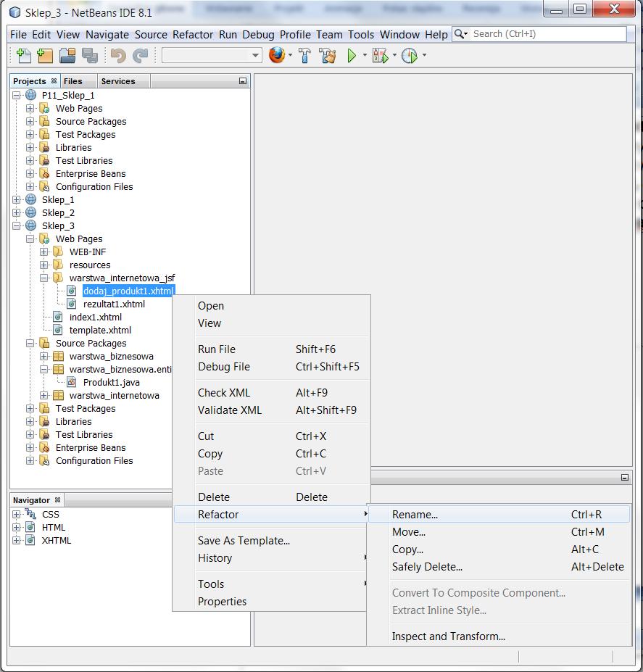Click the template.xhtml file icon
643x672 pixels.
[58, 330]
